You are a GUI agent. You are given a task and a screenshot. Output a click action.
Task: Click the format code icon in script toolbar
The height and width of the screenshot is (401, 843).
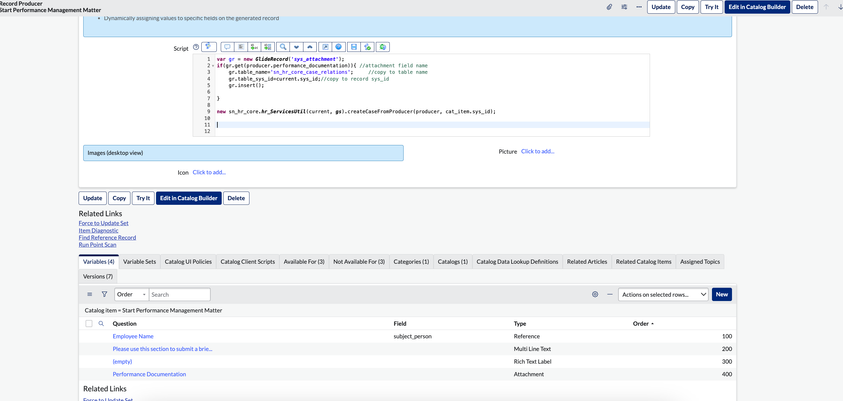[241, 47]
